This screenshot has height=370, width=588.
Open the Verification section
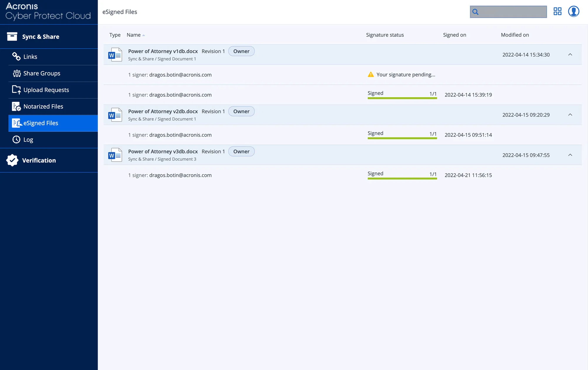pyautogui.click(x=39, y=160)
